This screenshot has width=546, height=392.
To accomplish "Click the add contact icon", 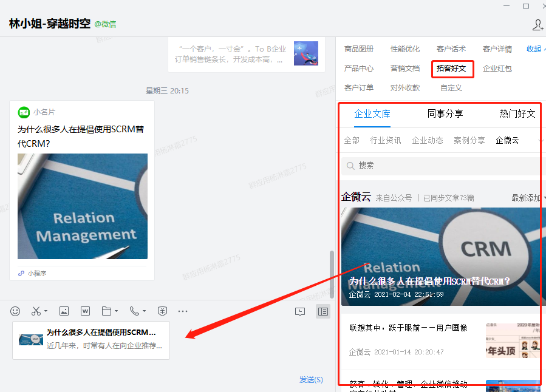I will tap(537, 25).
